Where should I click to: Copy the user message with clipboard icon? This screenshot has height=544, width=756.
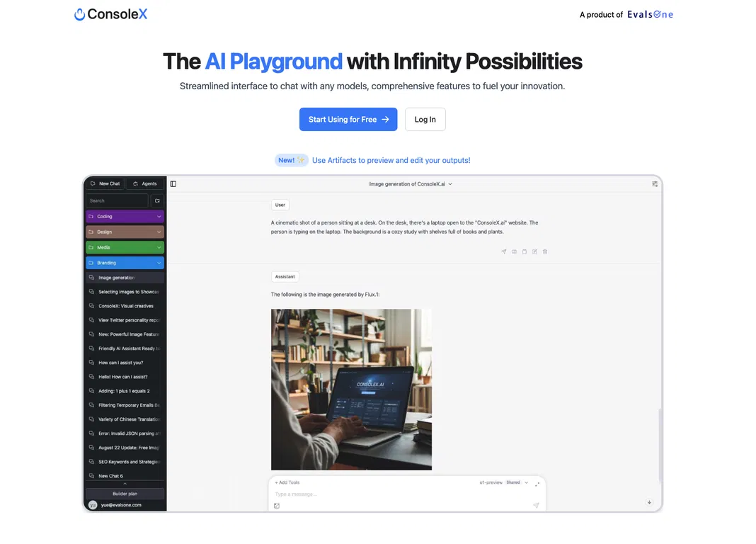525,251
